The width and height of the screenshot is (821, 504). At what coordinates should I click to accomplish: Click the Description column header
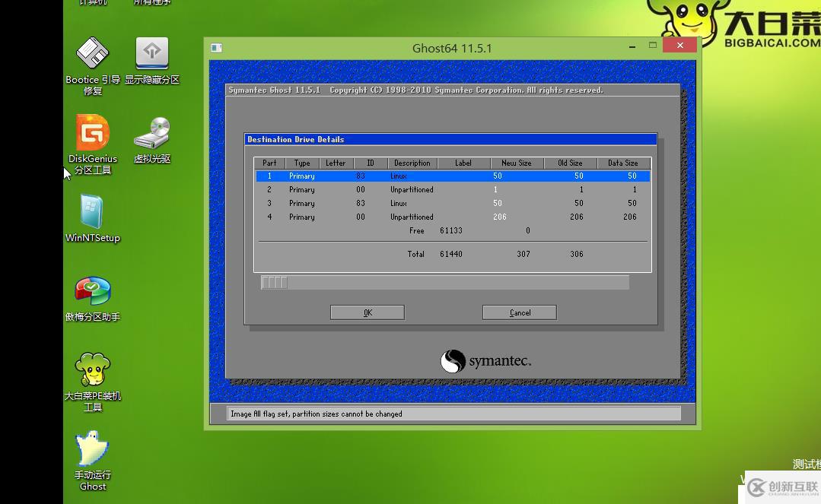(x=412, y=163)
